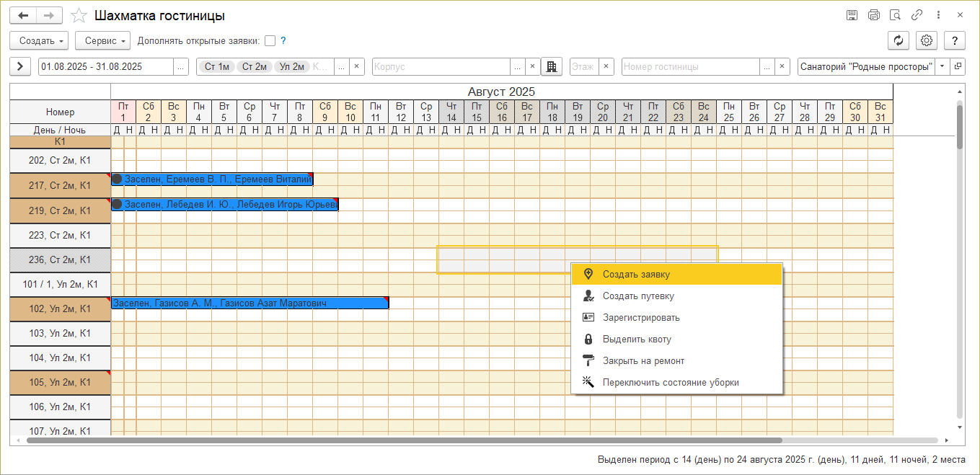
Task: Click the save diskette icon
Action: [852, 15]
